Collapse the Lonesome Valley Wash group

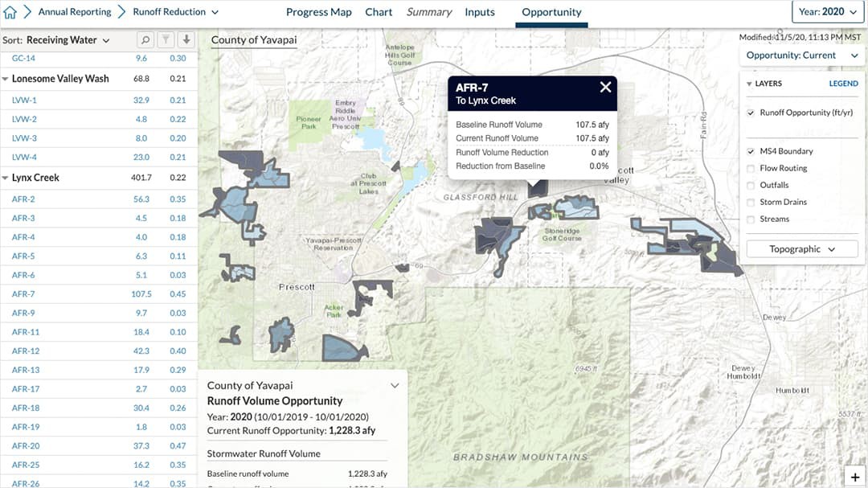[5, 79]
